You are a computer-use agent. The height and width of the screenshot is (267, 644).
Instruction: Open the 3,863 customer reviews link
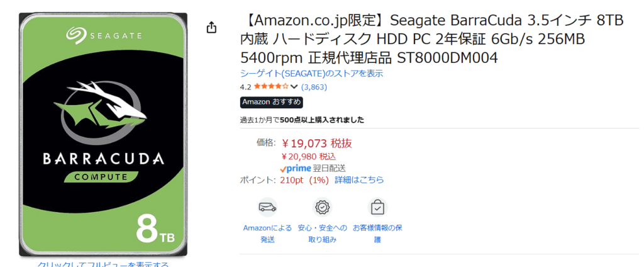click(x=314, y=87)
